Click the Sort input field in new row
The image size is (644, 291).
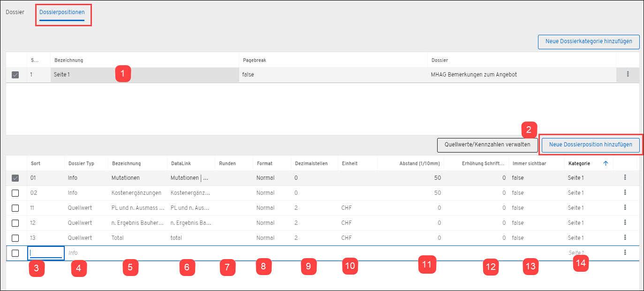click(45, 253)
